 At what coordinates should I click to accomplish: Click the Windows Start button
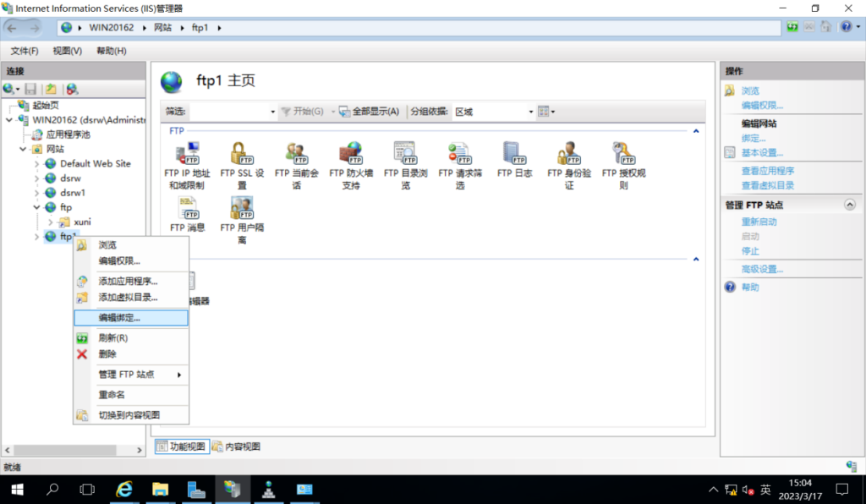(17, 489)
